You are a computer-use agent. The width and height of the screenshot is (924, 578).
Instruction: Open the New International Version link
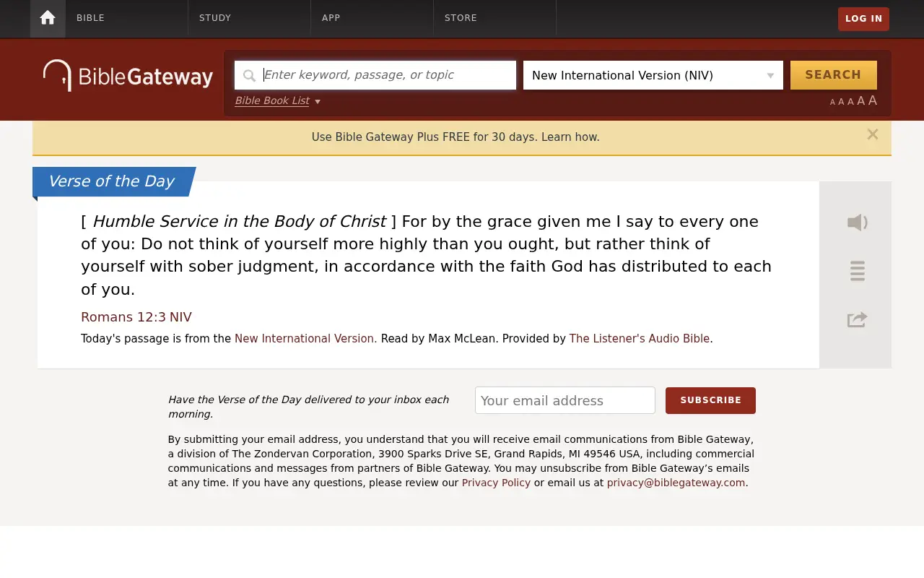(305, 338)
